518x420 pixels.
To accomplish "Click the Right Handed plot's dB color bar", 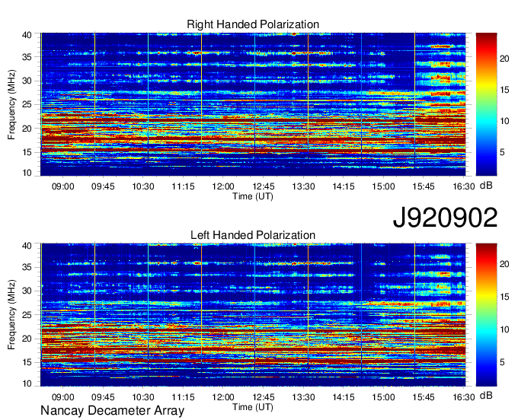I will point(486,104).
